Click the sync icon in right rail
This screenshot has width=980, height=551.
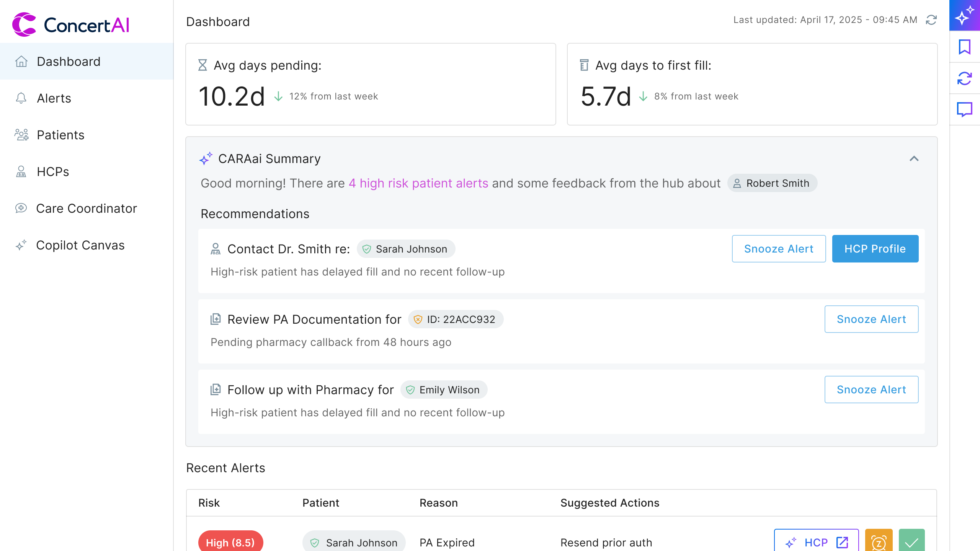[x=964, y=78]
